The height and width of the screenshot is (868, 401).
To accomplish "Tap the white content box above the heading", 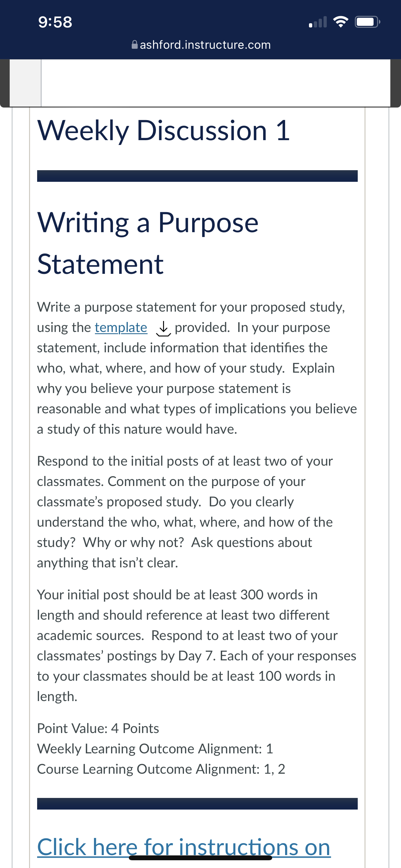I will click(x=216, y=83).
